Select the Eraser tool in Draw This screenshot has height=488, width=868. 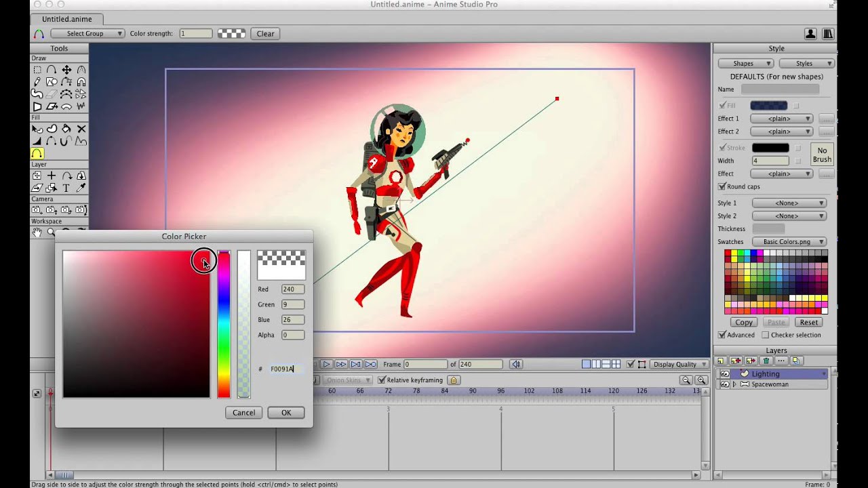(x=52, y=94)
